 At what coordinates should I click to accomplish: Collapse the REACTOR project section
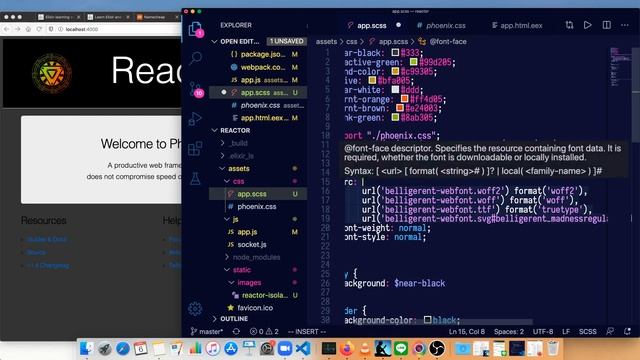click(x=214, y=130)
